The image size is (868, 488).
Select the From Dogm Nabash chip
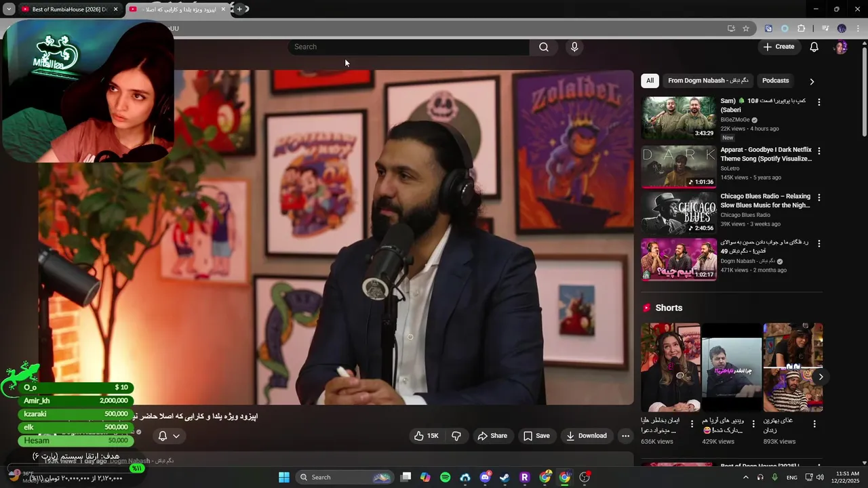pos(708,81)
